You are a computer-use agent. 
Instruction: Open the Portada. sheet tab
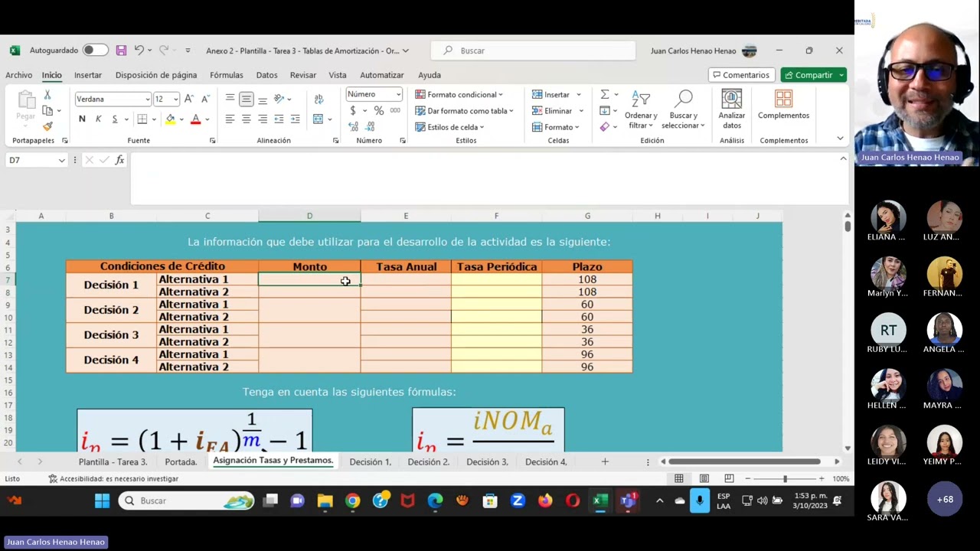pyautogui.click(x=181, y=461)
